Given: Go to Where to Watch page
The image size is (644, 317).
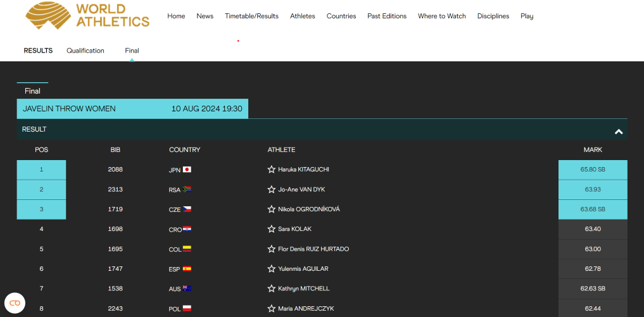Looking at the screenshot, I should (441, 16).
